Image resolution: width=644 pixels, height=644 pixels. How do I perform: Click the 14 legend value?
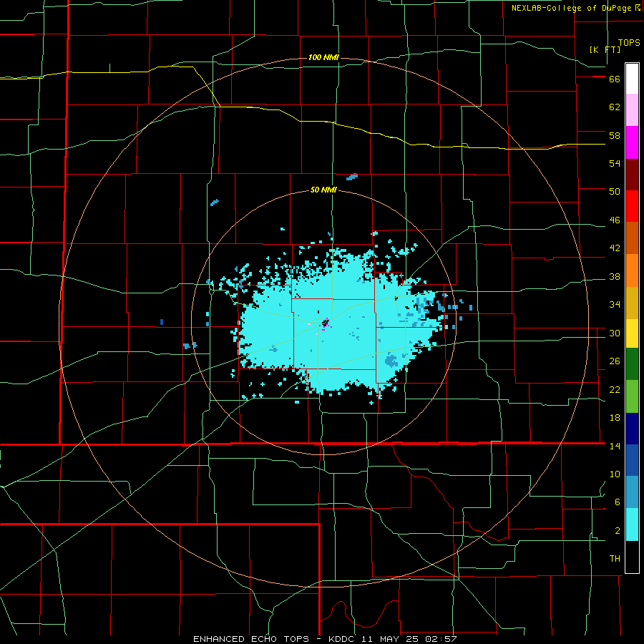[x=615, y=446]
